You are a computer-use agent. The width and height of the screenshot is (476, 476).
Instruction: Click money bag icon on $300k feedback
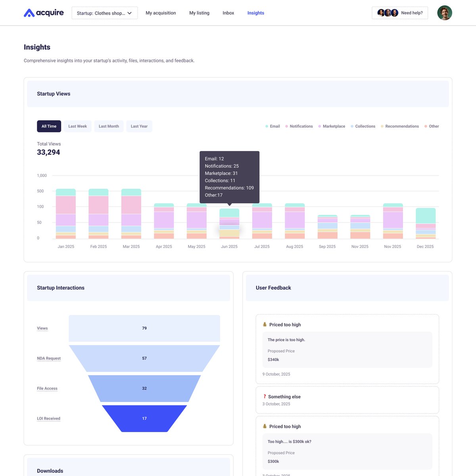click(x=265, y=426)
